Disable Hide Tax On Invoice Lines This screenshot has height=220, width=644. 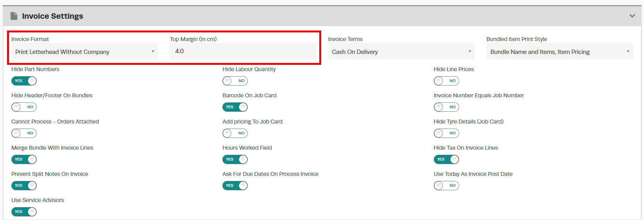click(x=446, y=159)
